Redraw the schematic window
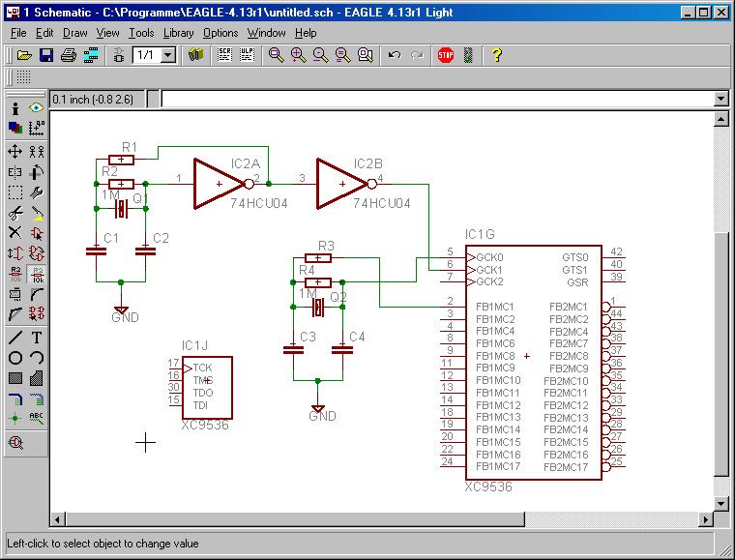The height and width of the screenshot is (560, 735). click(x=342, y=55)
